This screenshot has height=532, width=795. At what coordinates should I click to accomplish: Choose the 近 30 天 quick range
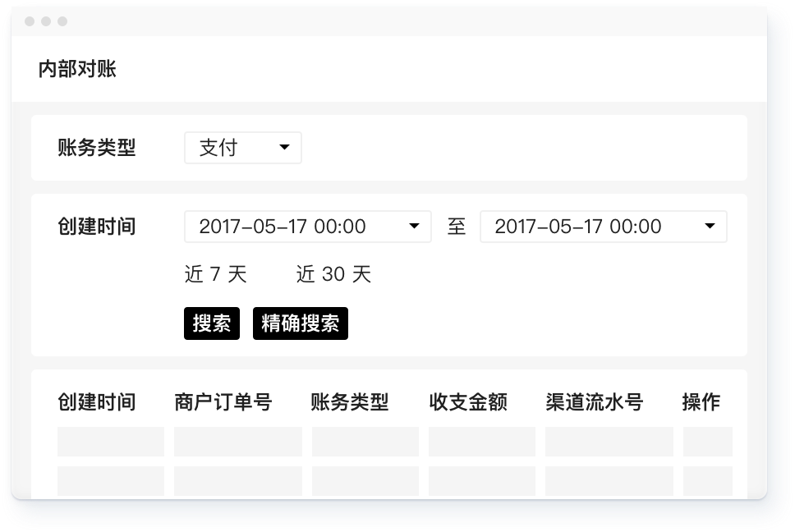pyautogui.click(x=333, y=274)
